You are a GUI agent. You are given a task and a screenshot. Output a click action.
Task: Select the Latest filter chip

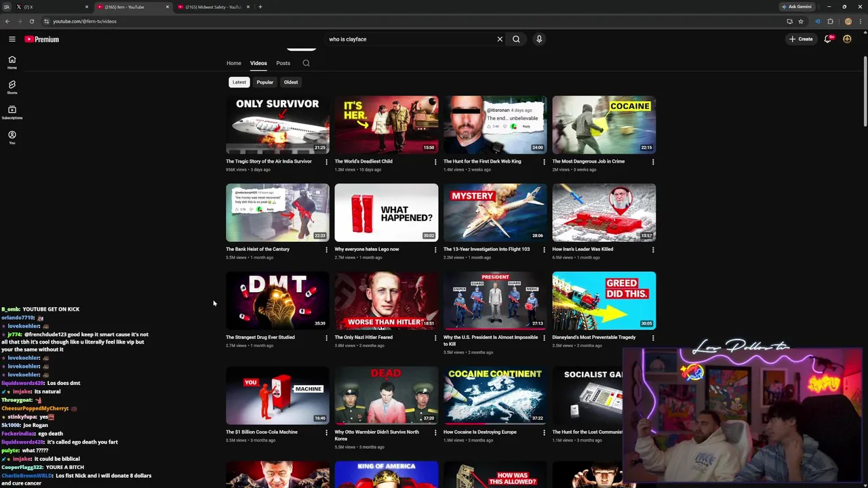point(239,82)
